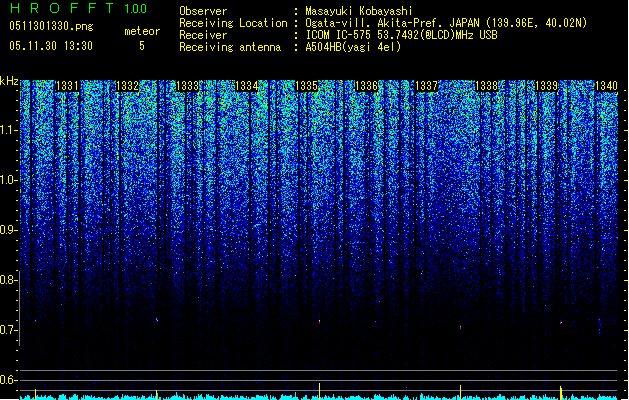Click the 1339 time marker
Viewport: 629px width, 400px height.
(x=546, y=86)
